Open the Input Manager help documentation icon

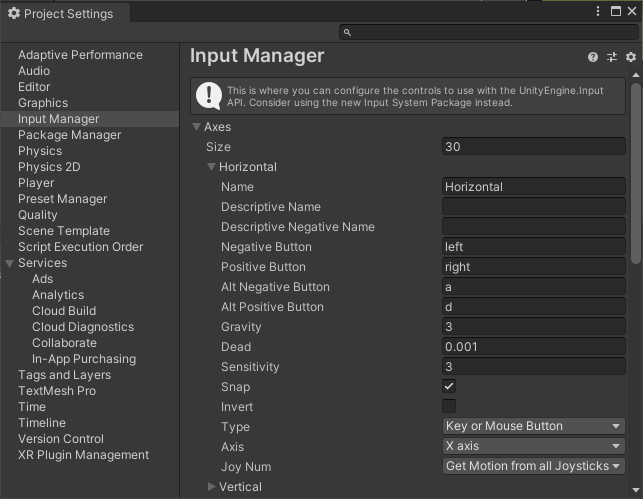tap(593, 58)
